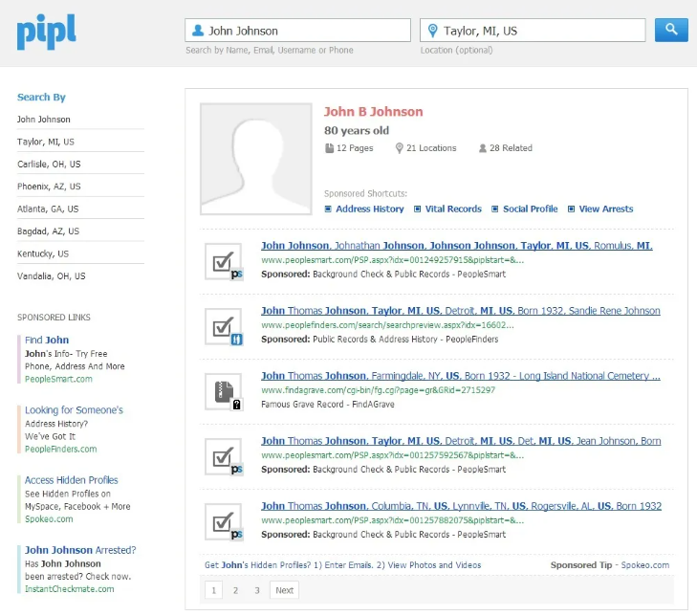Click the profile silhouette placeholder image

(x=256, y=159)
